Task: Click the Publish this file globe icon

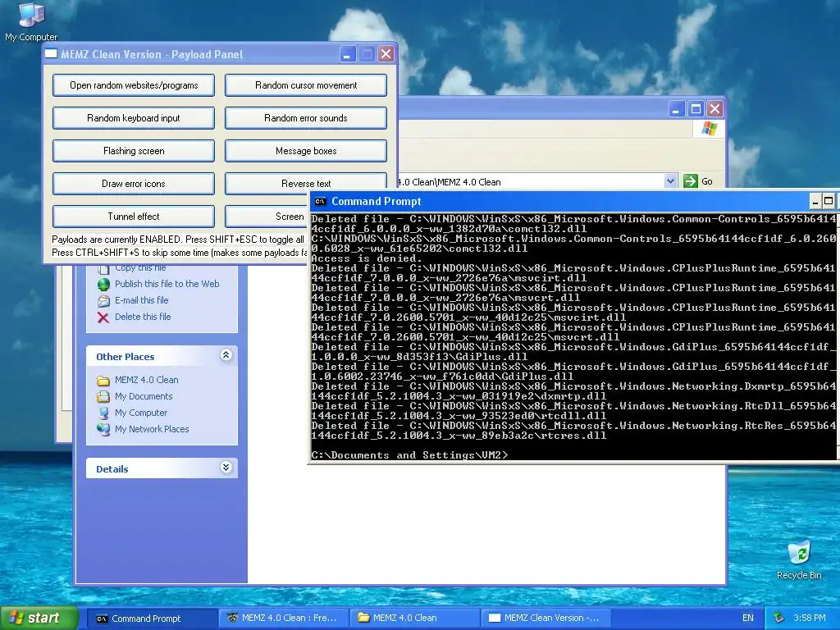Action: click(x=103, y=285)
